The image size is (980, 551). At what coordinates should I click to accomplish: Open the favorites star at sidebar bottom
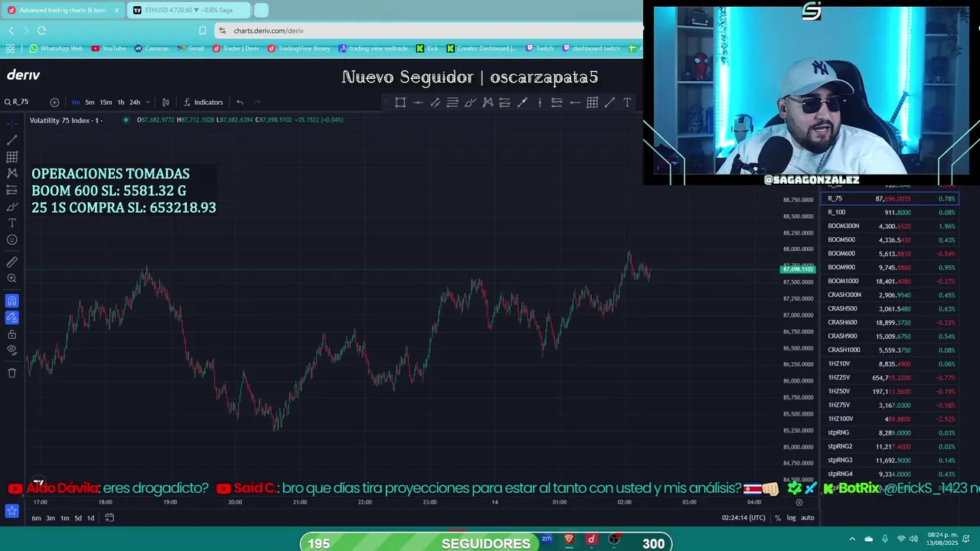11,510
